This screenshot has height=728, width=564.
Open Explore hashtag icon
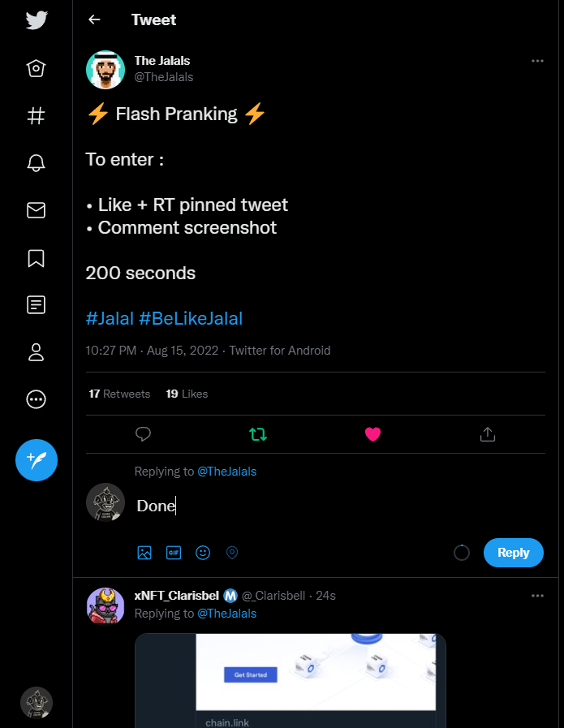point(37,115)
